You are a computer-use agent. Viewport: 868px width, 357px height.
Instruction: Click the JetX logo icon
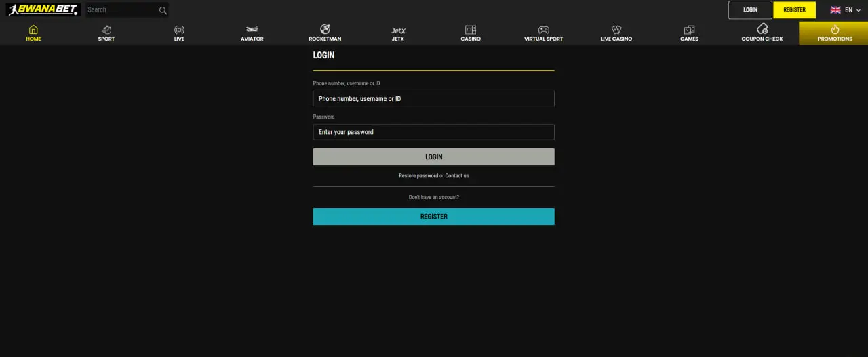(398, 30)
